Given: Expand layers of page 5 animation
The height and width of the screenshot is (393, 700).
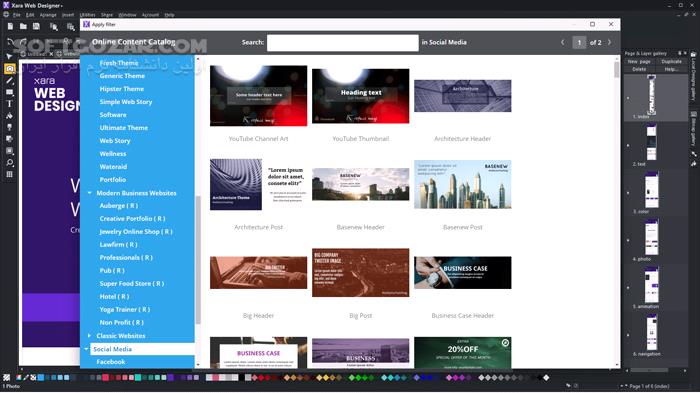Looking at the screenshot, I should coord(628,288).
